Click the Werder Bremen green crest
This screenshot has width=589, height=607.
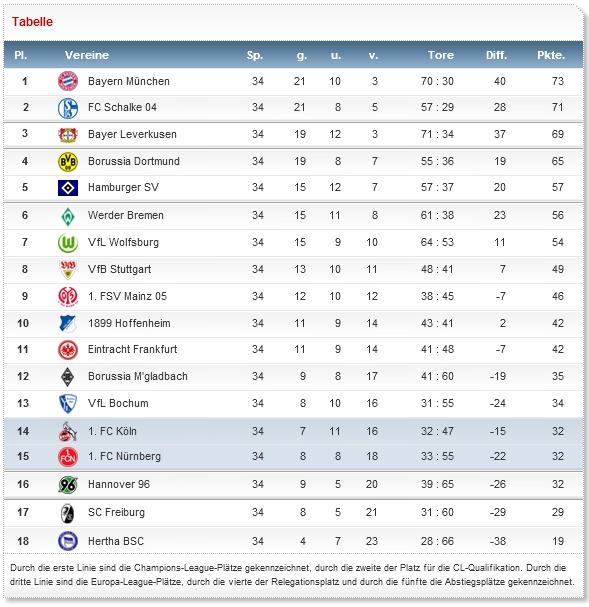tap(68, 216)
